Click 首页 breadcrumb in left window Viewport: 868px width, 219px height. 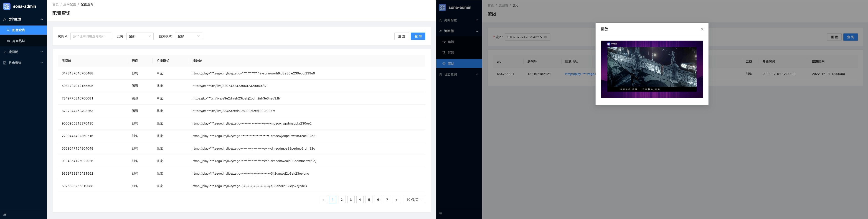click(56, 4)
